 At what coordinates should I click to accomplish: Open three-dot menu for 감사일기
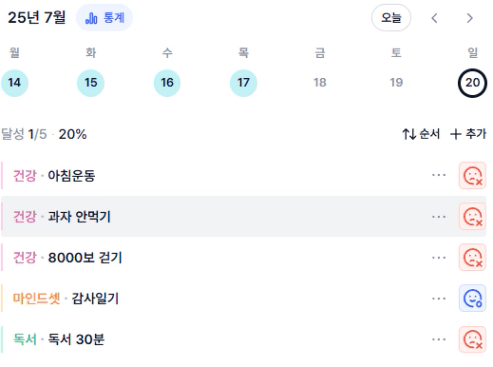coord(439,298)
